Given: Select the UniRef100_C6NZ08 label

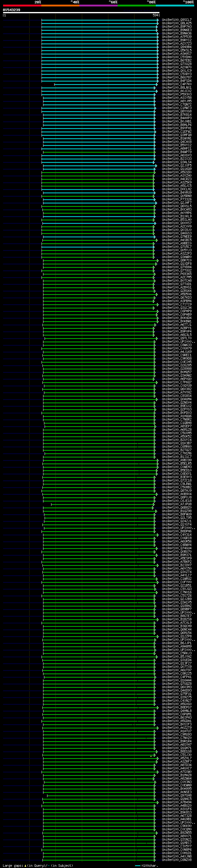Looking at the screenshot, I should (177, 860).
